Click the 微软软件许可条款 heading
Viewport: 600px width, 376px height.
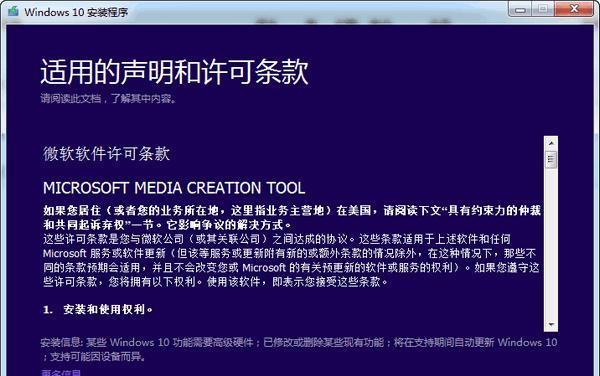tap(106, 154)
